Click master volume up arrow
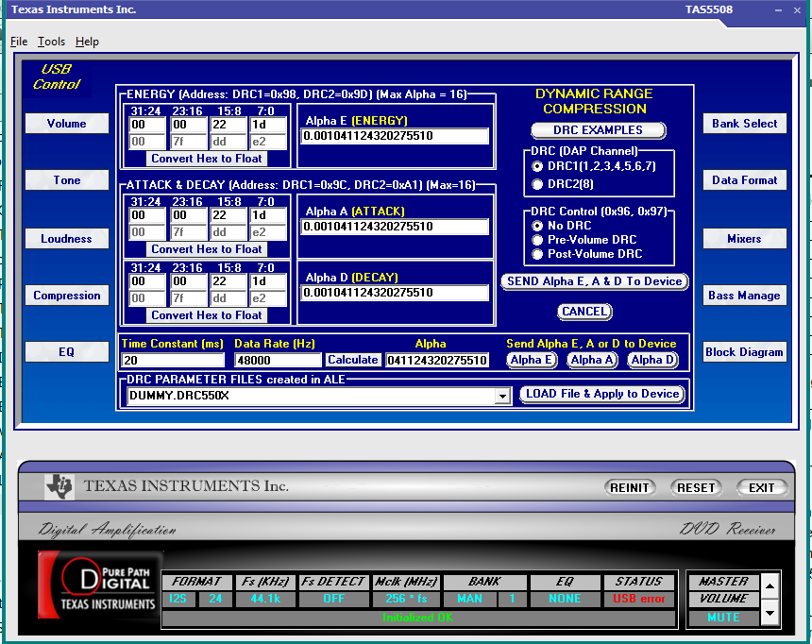812x644 pixels. pos(770,586)
